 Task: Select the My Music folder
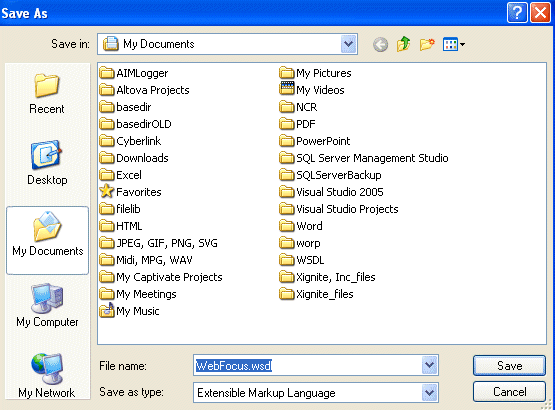click(130, 311)
